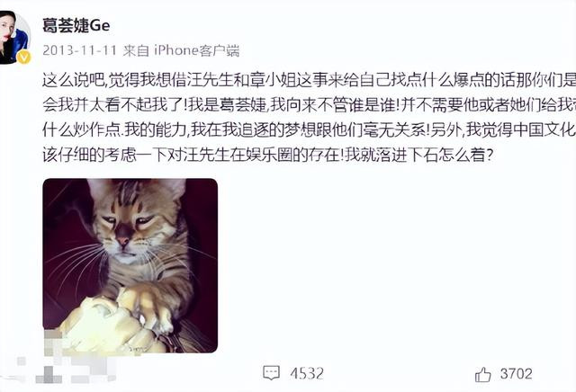Click the line ending 落进下石怎么着
576x392 pixels.
268,155
